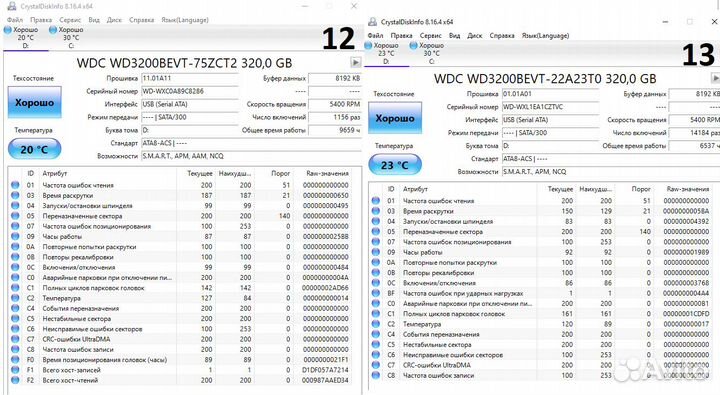Open the Сервис menu in window 13
The width and height of the screenshot is (720, 395).
click(430, 36)
